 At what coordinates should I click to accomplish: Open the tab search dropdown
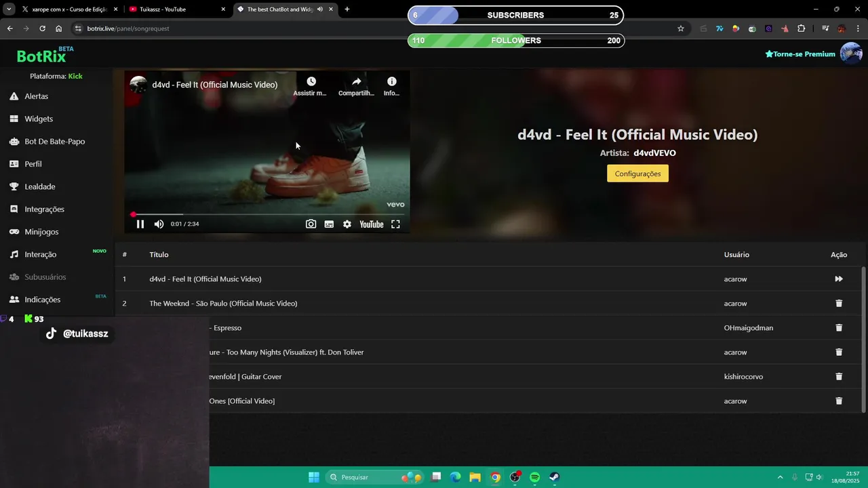[x=9, y=9]
